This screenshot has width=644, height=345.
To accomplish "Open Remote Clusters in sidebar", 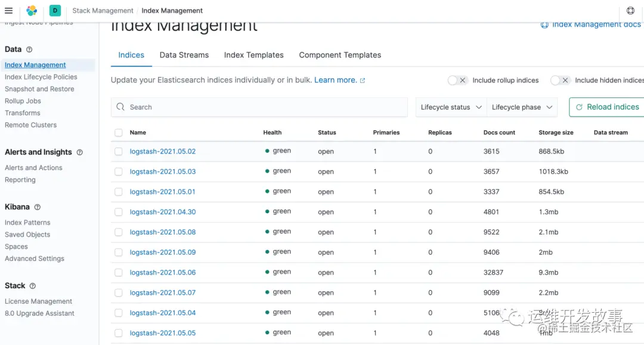I will pyautogui.click(x=30, y=125).
